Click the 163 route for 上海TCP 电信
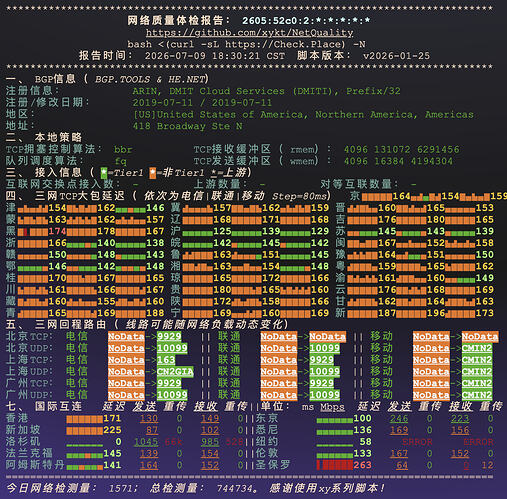 (x=166, y=360)
